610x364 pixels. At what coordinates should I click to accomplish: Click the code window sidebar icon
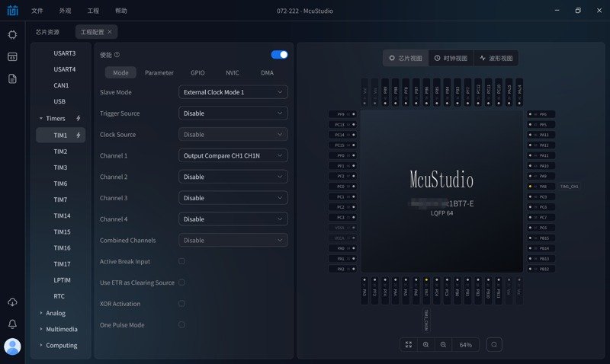click(x=12, y=56)
